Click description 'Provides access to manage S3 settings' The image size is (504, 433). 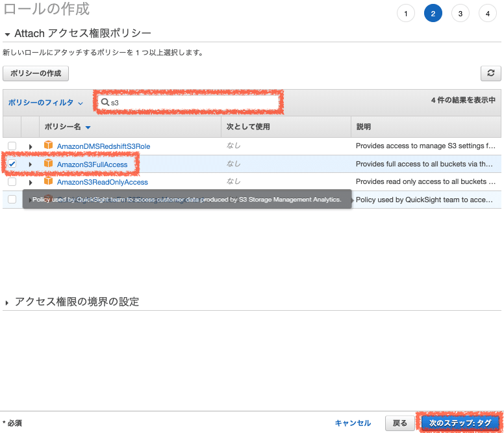(x=425, y=146)
